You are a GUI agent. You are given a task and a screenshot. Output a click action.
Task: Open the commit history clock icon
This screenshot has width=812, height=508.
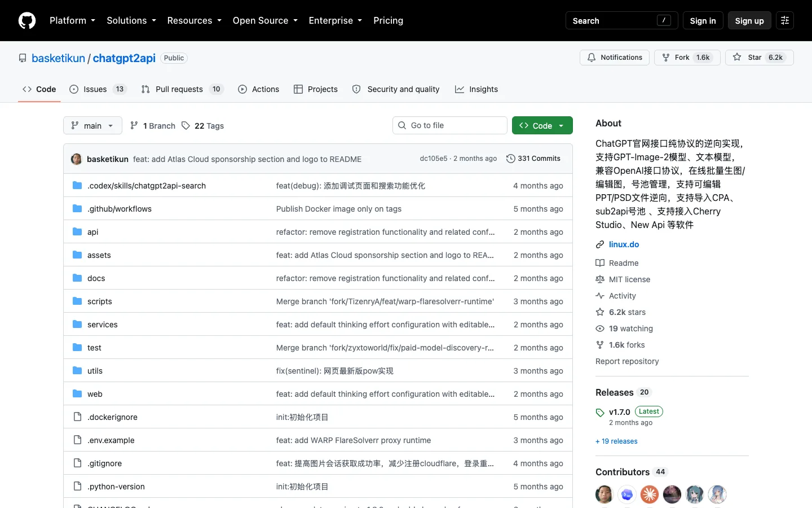tap(511, 159)
